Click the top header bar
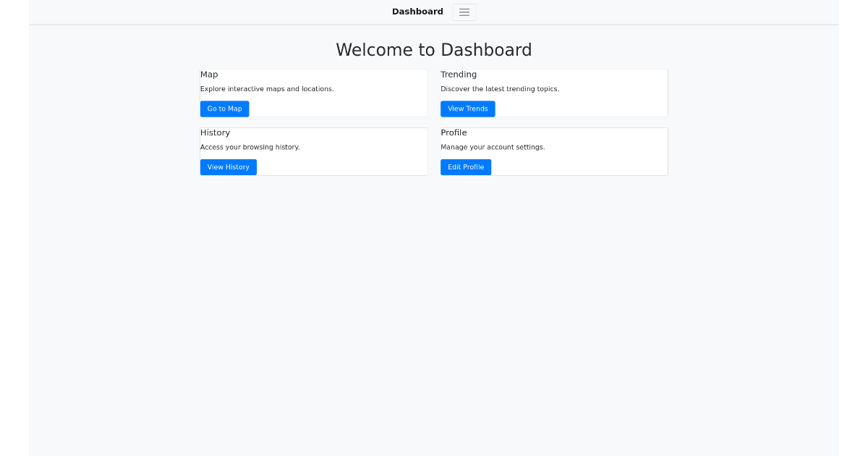Viewport: 868px width, 456px height. [x=217, y=12]
